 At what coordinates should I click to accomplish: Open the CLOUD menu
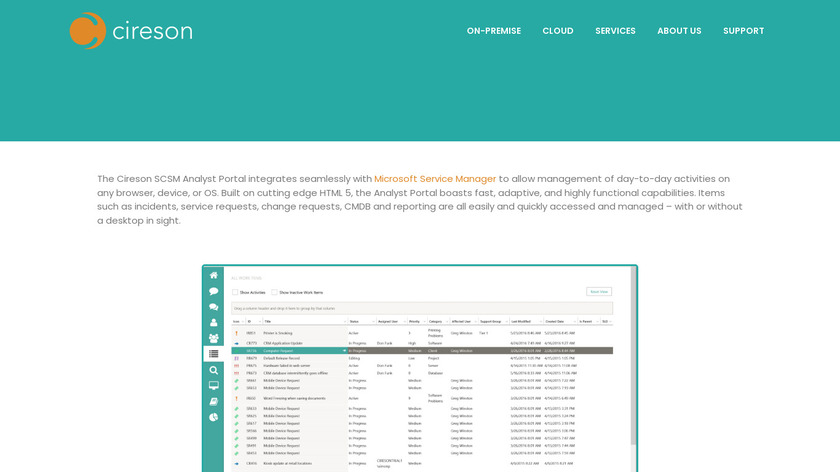click(x=558, y=31)
